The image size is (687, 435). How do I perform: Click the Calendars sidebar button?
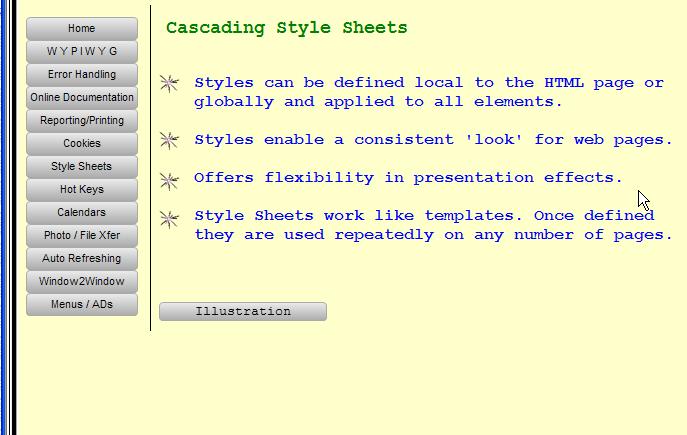[82, 213]
